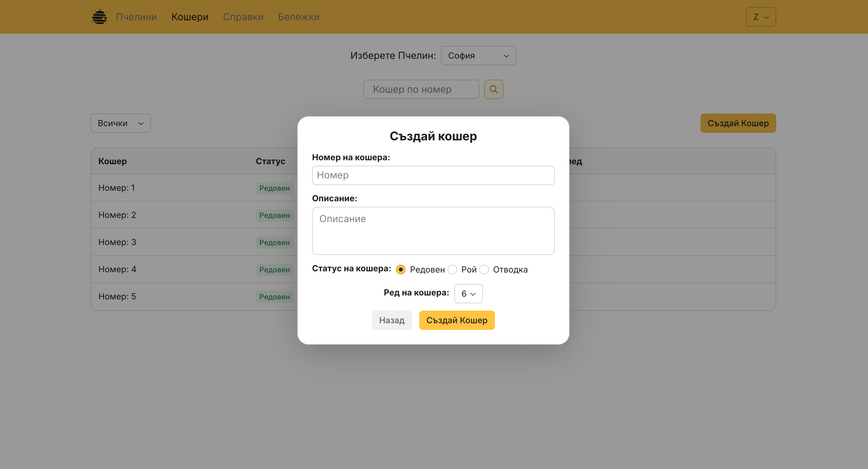This screenshot has width=868, height=469.
Task: Open the Всички filter dropdown
Action: 121,123
